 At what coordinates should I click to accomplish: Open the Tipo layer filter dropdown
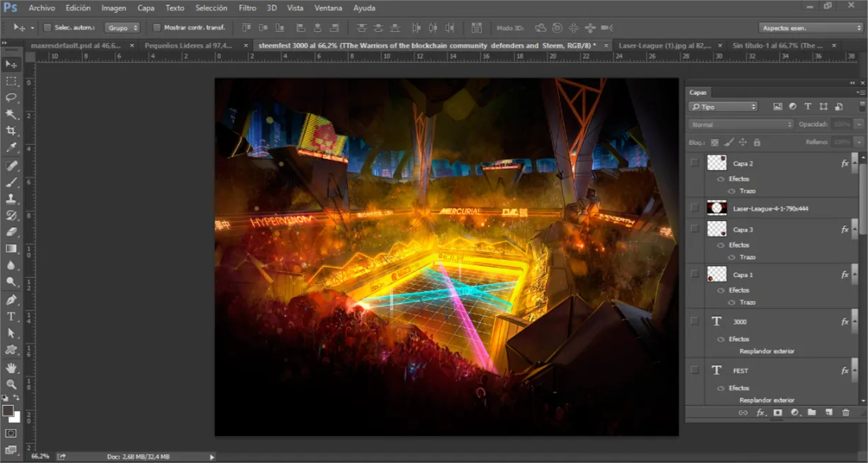[723, 107]
